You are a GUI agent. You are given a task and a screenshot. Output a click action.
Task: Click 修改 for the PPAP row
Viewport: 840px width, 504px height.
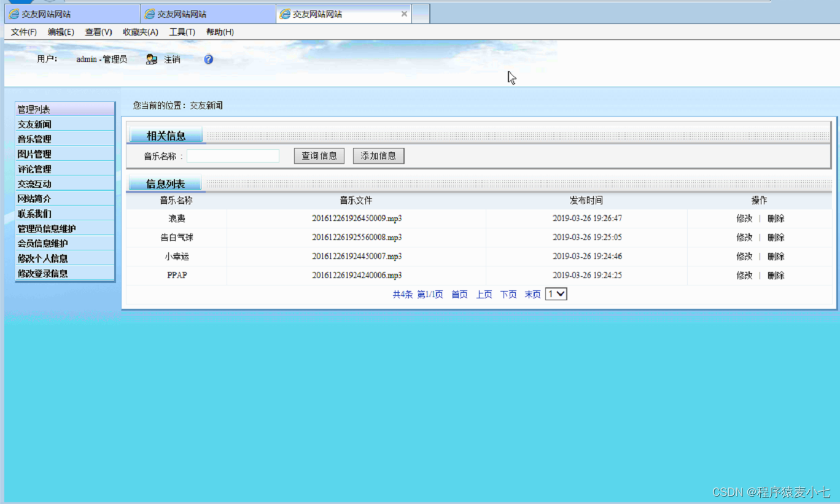pos(744,275)
